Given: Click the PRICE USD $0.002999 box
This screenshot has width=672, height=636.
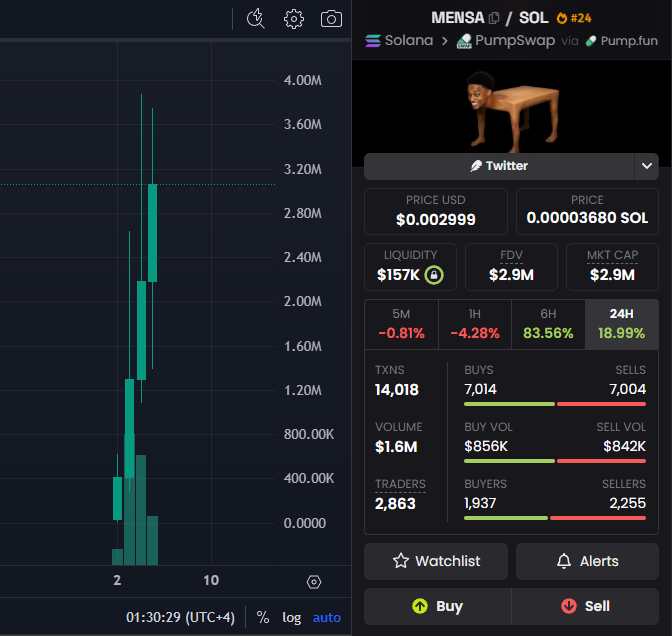Looking at the screenshot, I should click(x=436, y=211).
